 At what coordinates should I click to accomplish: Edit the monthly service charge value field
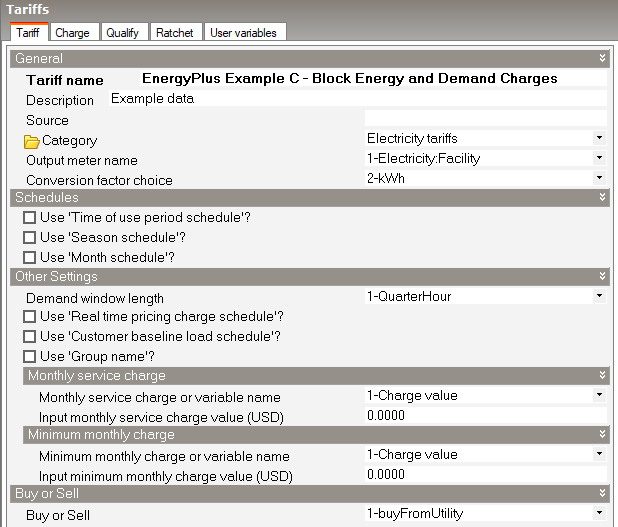point(486,415)
